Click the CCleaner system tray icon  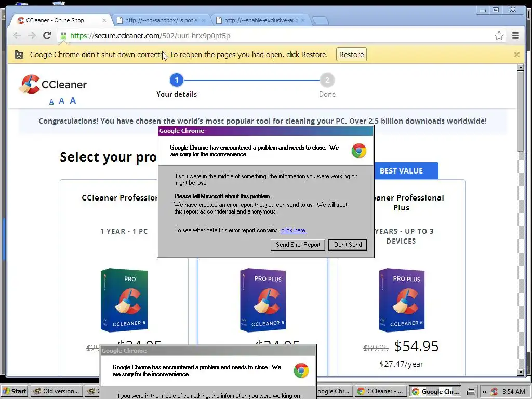point(494,392)
